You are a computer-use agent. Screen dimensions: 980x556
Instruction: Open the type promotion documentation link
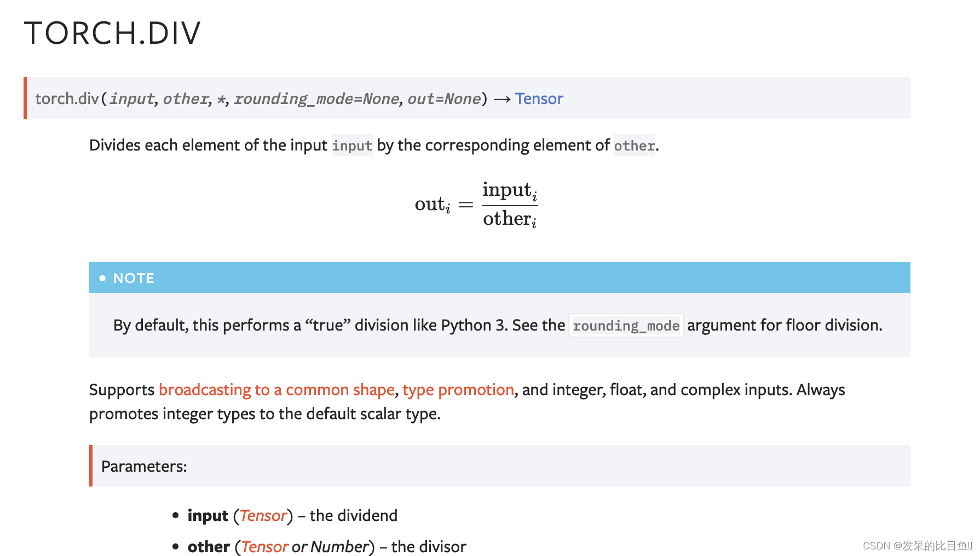(x=458, y=390)
